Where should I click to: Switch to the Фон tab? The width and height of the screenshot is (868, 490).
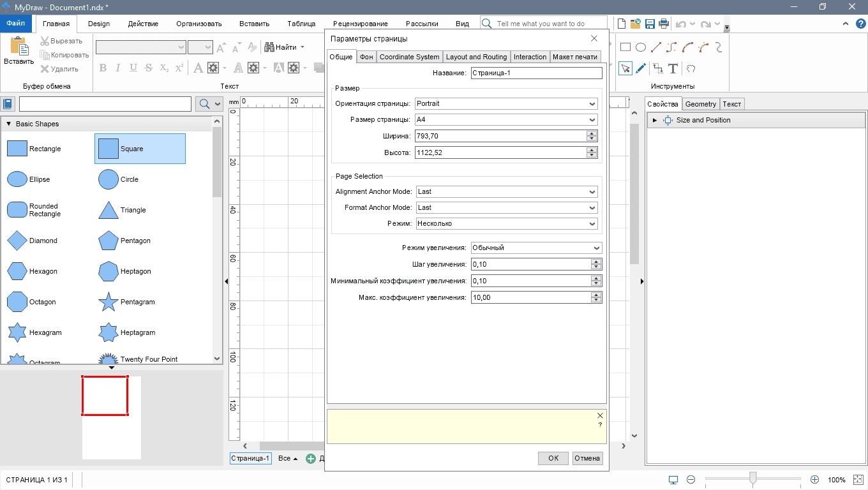click(x=366, y=57)
